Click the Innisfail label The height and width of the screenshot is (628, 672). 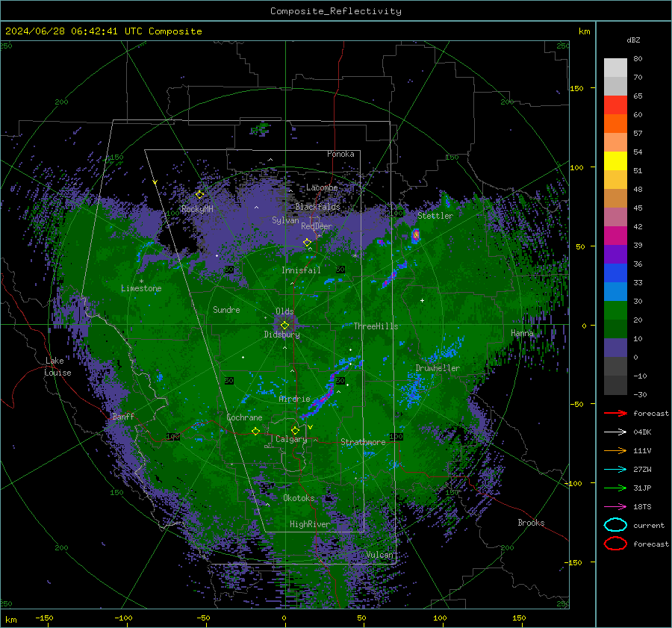[301, 270]
